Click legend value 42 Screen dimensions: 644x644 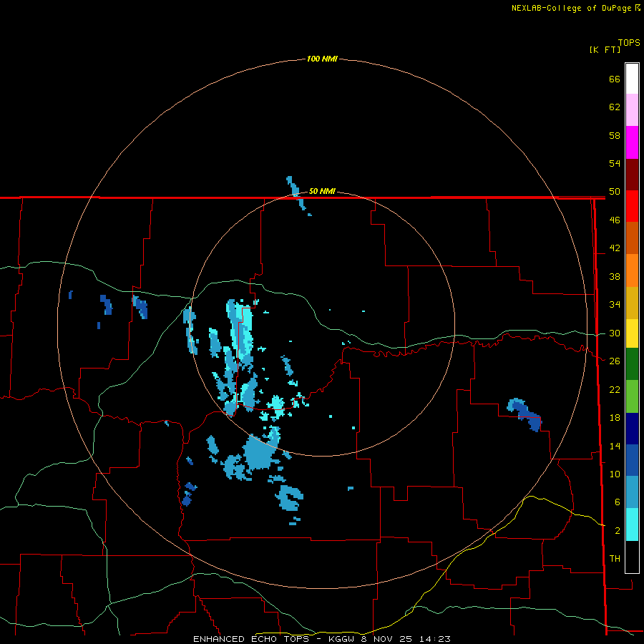(615, 248)
